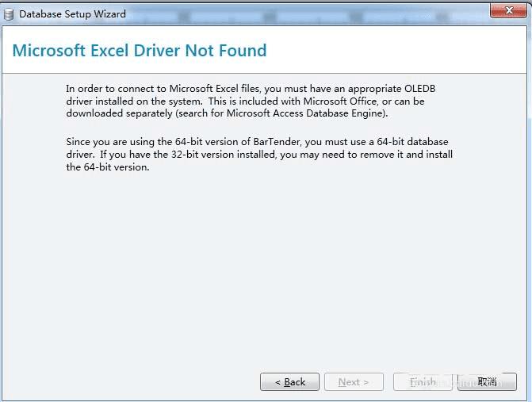
Task: Click the "Microsoft Excel Driver Not Found" heading
Action: coord(140,51)
